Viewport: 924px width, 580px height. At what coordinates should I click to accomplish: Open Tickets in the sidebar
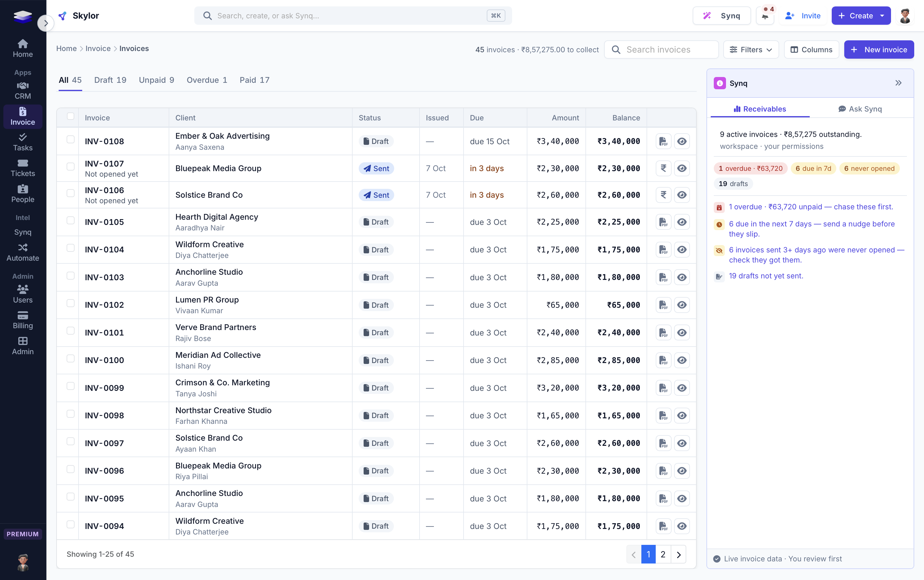[23, 168]
